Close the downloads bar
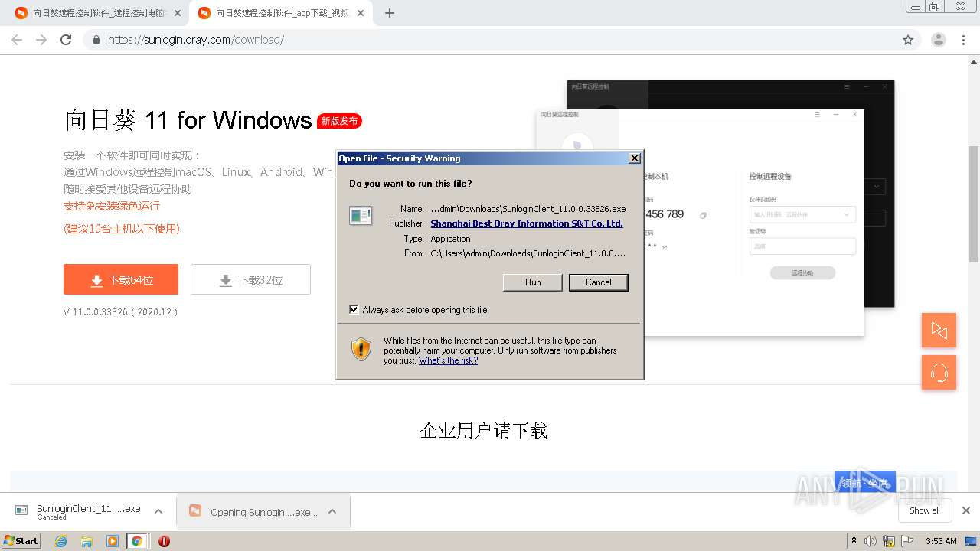Screen dimensions: 980x551 (966, 510)
